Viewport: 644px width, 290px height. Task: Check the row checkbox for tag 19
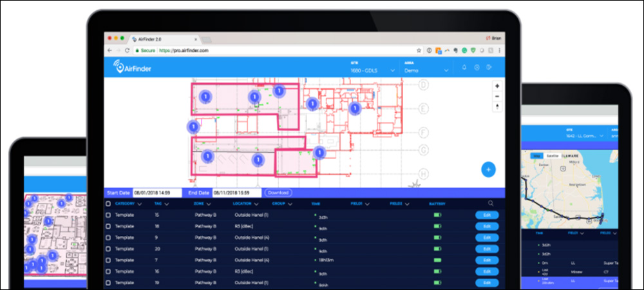[x=108, y=283]
